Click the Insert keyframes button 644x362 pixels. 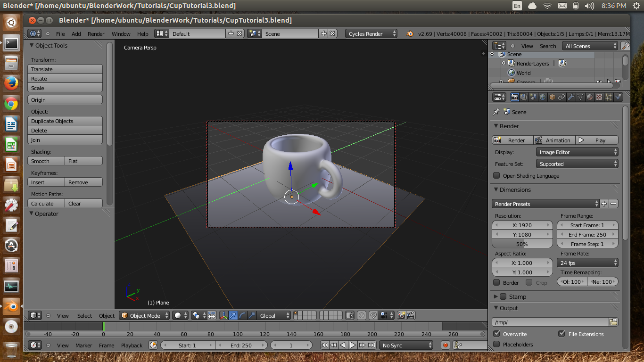click(46, 182)
